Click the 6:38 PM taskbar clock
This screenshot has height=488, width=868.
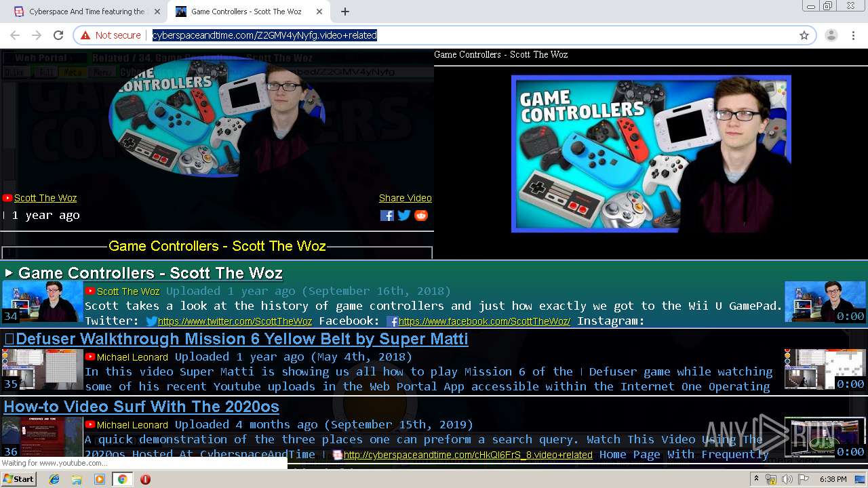click(833, 479)
